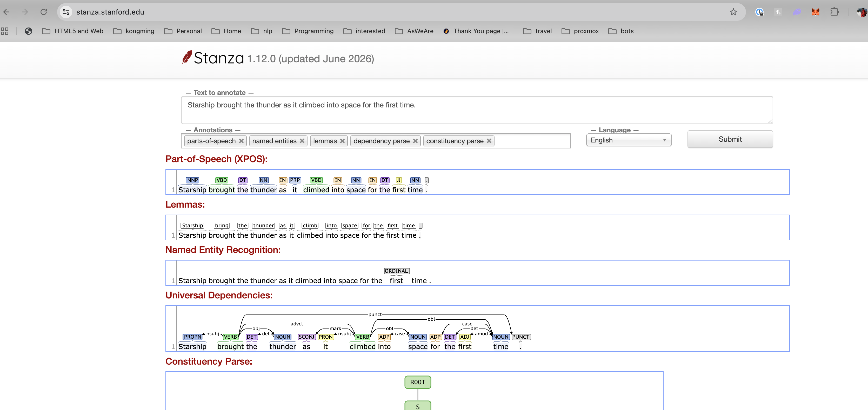Open site information for stanza.stanford.edu

click(66, 12)
